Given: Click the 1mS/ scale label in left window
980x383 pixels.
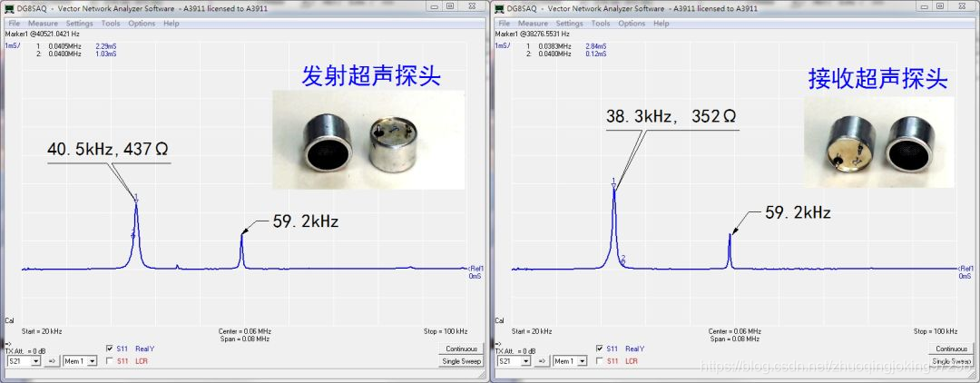Looking at the screenshot, I should 13,46.
